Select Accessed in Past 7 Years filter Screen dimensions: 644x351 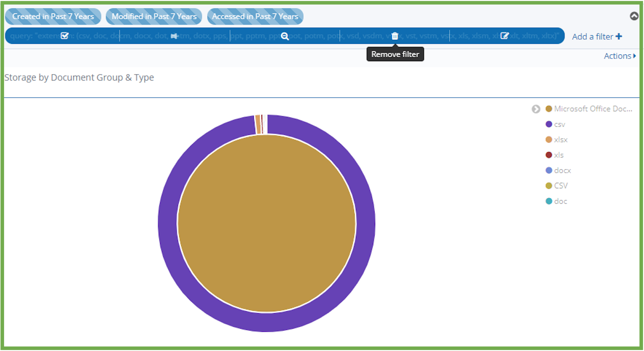(255, 16)
